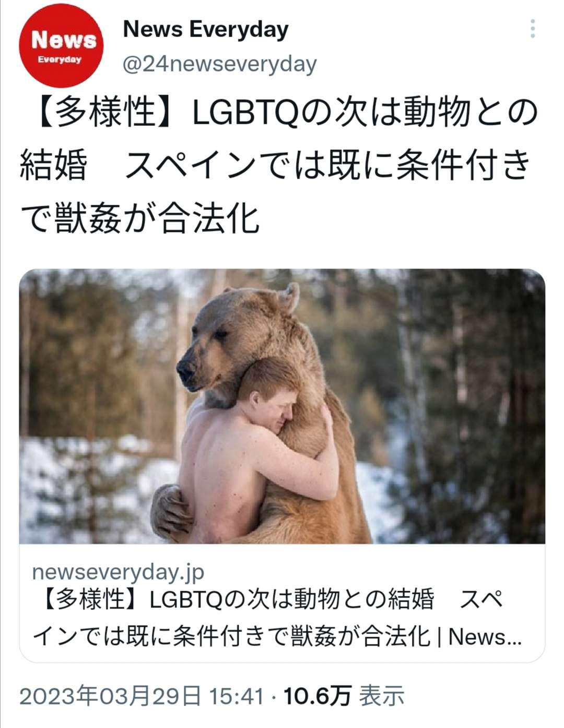Click the 15:41 post time
Viewport: 564px width, 728px height.
point(237,696)
